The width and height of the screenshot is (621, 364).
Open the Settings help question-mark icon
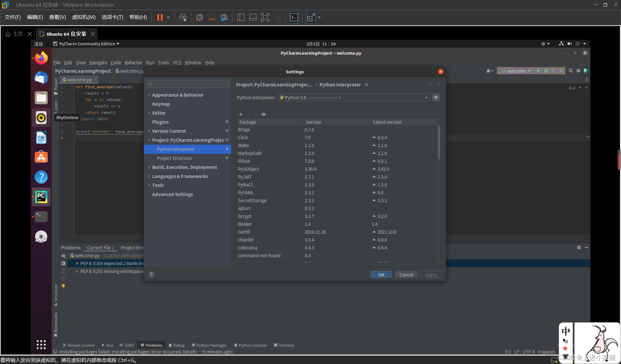pyautogui.click(x=151, y=274)
